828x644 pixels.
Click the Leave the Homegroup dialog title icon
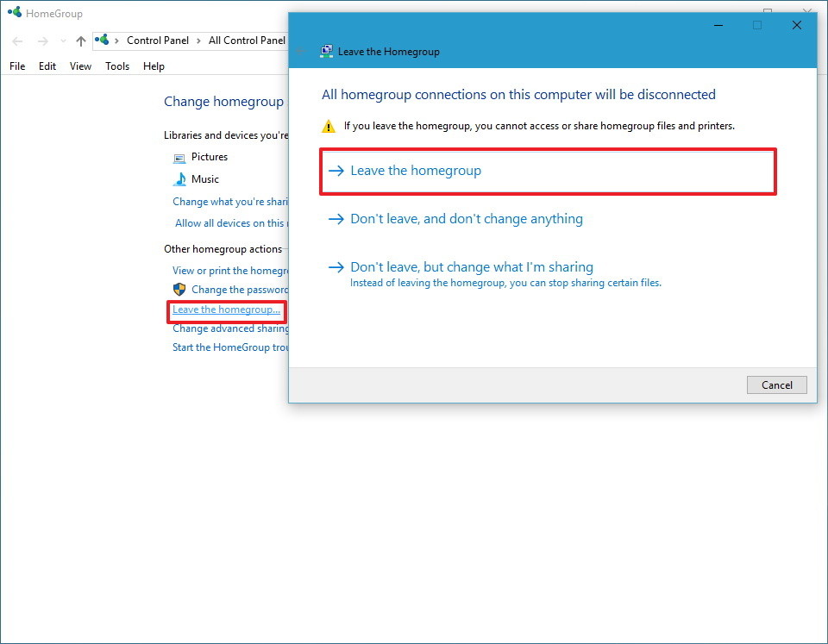click(x=326, y=51)
